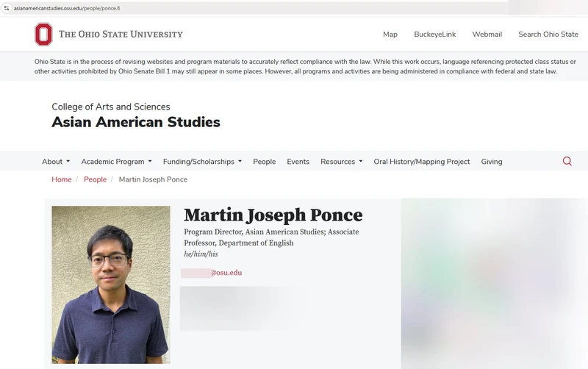Expand the Academic Program dropdown
The width and height of the screenshot is (588, 369).
pyautogui.click(x=117, y=162)
